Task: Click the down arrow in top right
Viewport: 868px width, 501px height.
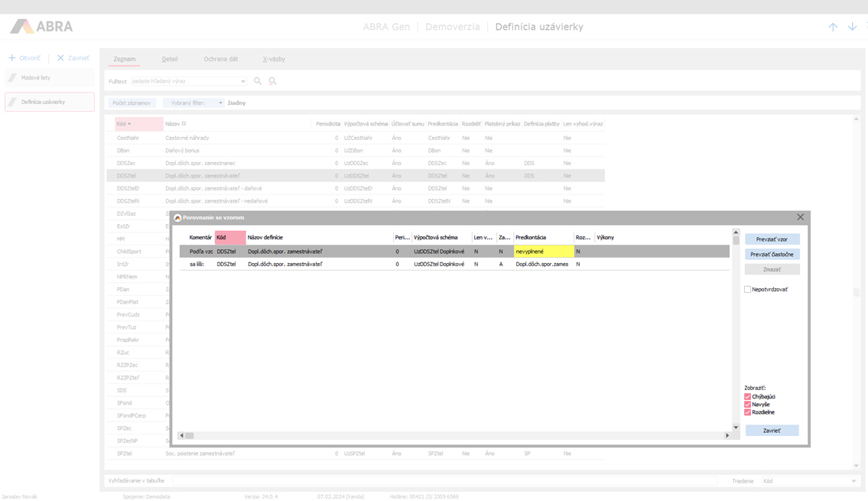Action: pyautogui.click(x=852, y=27)
